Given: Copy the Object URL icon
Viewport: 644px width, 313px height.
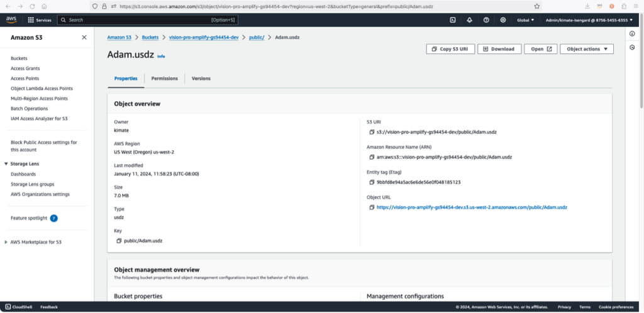Looking at the screenshot, I should click(372, 207).
